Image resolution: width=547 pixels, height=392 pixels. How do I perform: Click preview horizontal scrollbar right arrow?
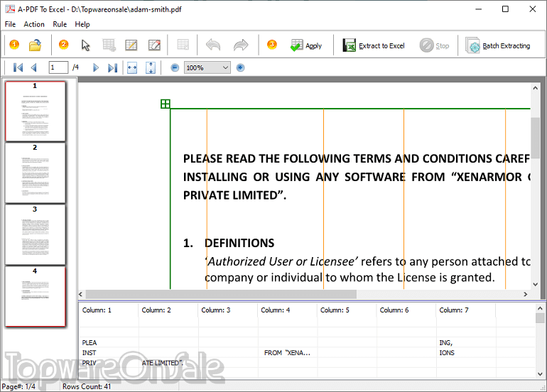click(526, 294)
